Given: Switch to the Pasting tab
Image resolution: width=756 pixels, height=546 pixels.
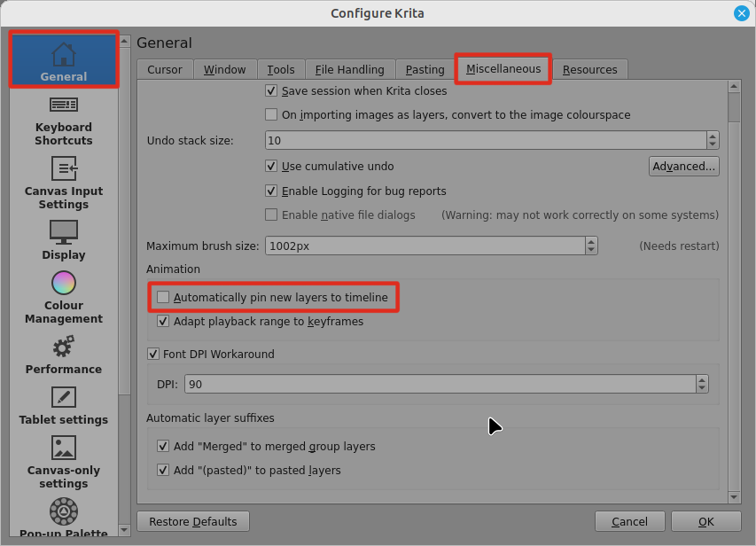Looking at the screenshot, I should tap(425, 69).
